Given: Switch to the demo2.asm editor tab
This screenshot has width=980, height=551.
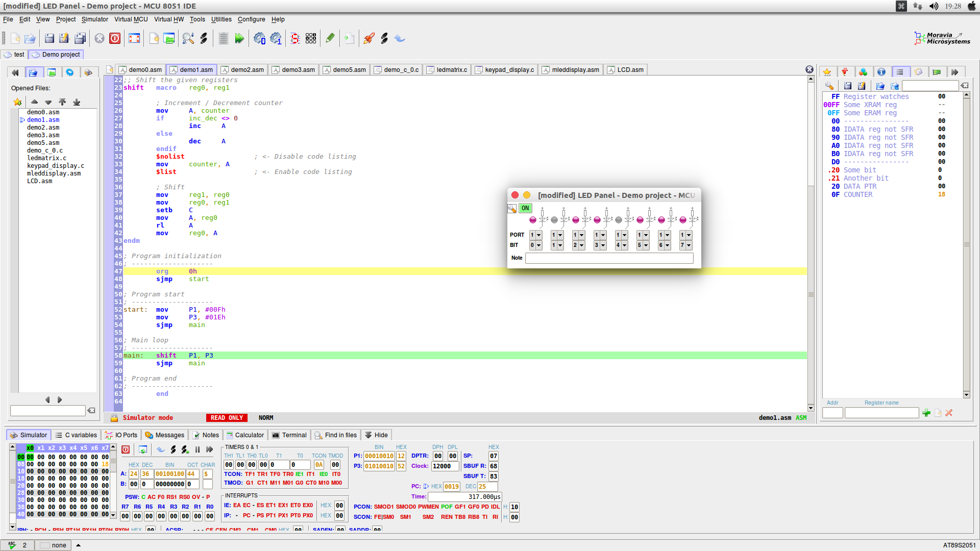Looking at the screenshot, I should pos(243,70).
